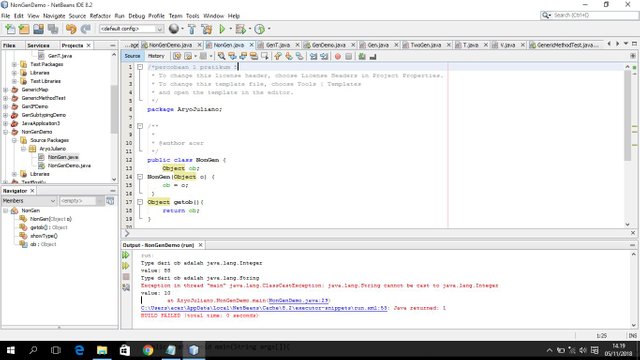Select the AryoJuliano package node
The height and width of the screenshot is (360, 640).
point(52,149)
